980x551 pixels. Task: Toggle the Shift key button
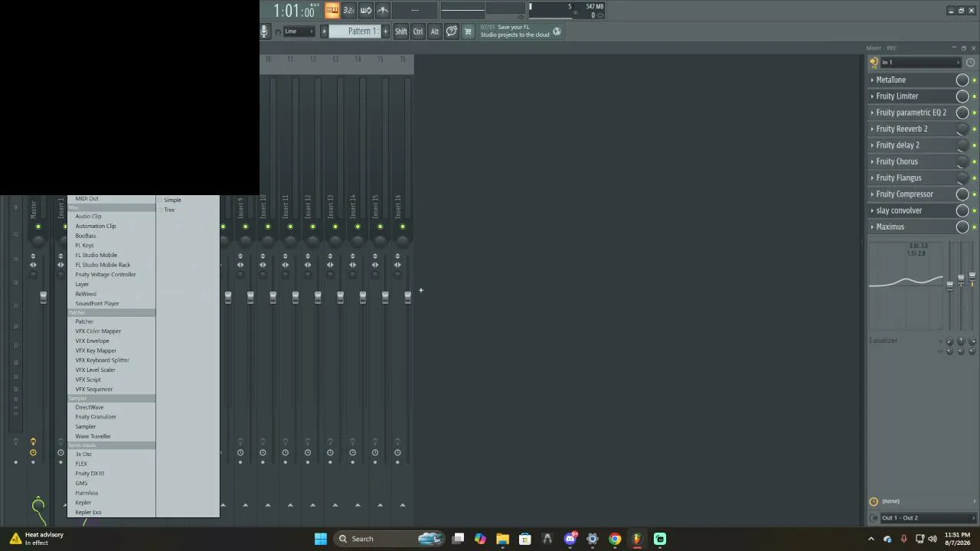click(x=401, y=31)
